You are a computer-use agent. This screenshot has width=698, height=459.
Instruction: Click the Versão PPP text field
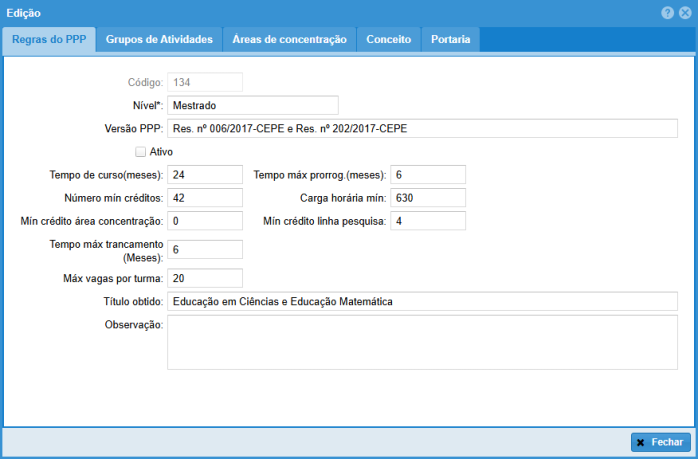(422, 129)
